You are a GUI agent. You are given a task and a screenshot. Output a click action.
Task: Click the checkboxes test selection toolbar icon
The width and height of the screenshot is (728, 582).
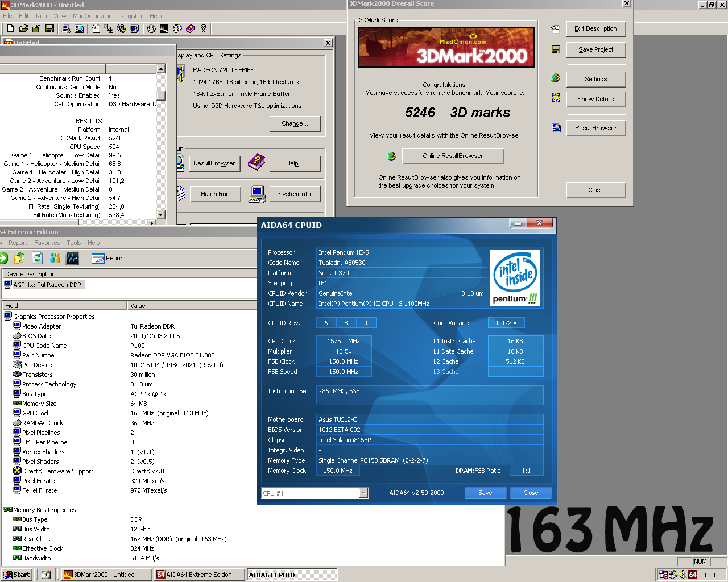[x=109, y=28]
